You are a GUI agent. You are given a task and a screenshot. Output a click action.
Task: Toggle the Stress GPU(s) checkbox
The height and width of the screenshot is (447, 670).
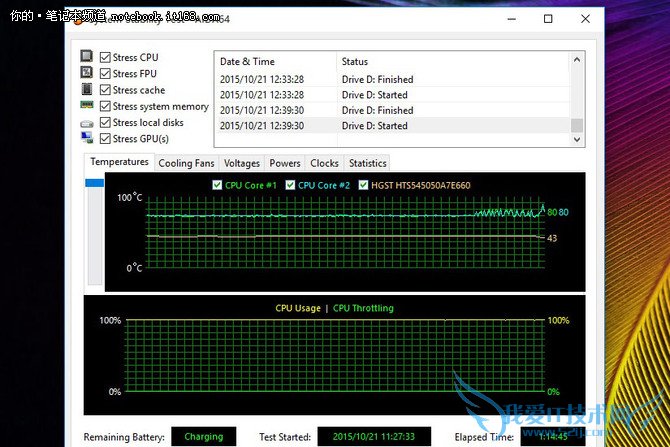click(x=105, y=138)
